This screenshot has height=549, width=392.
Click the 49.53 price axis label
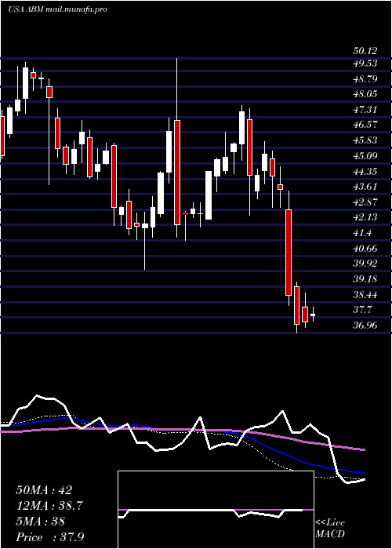click(x=365, y=64)
